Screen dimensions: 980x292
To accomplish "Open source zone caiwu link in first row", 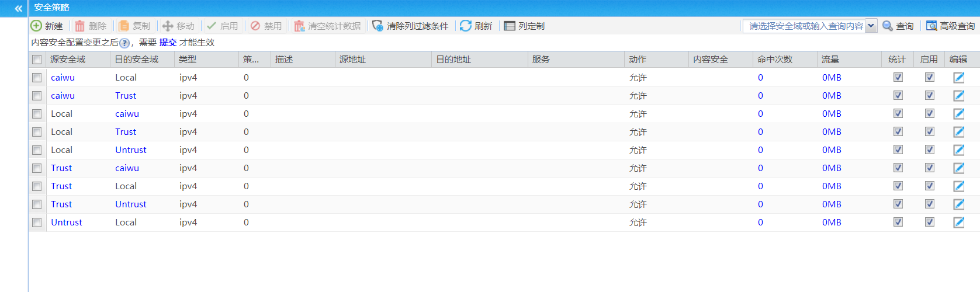I will pyautogui.click(x=63, y=78).
